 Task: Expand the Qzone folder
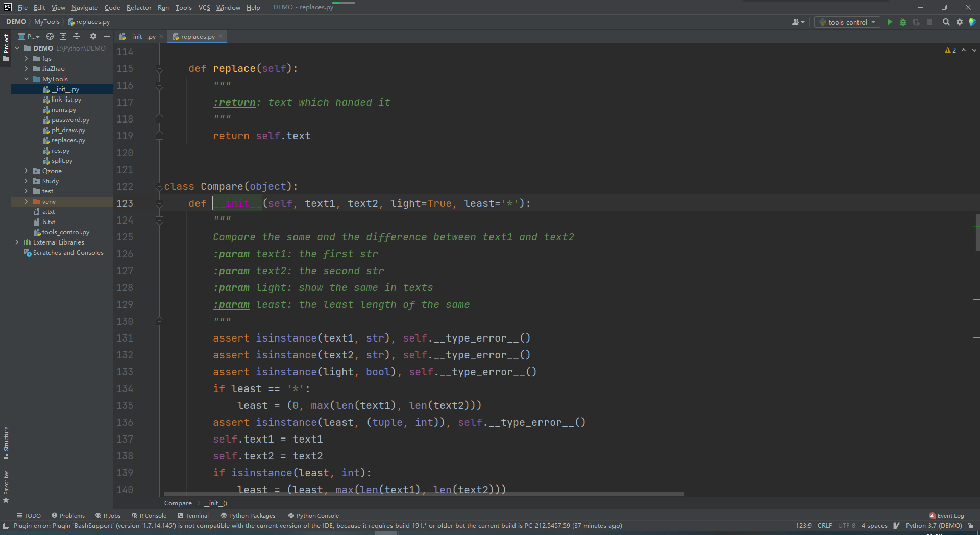pos(26,171)
